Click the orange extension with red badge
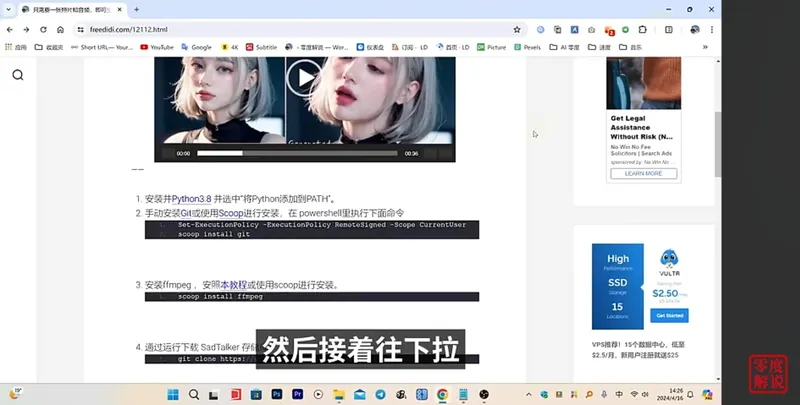 coord(609,31)
